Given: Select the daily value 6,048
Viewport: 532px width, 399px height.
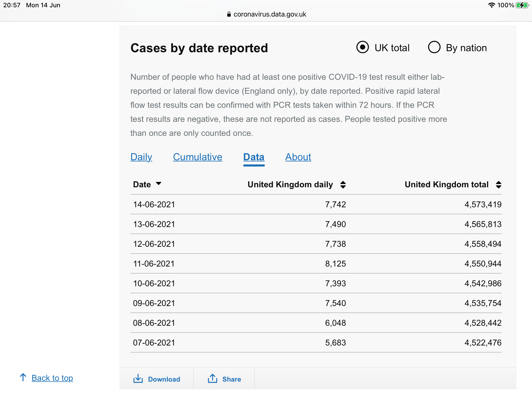Looking at the screenshot, I should [335, 323].
